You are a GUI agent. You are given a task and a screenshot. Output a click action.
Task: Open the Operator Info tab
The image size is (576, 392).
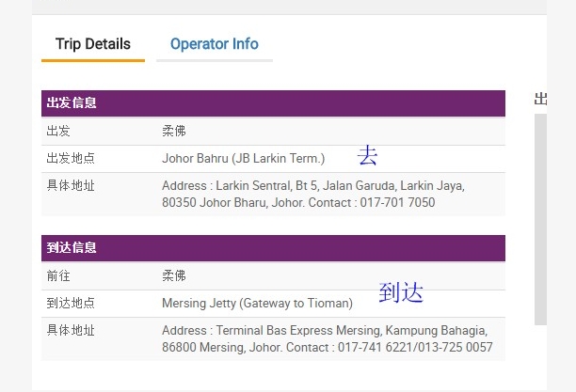point(214,44)
